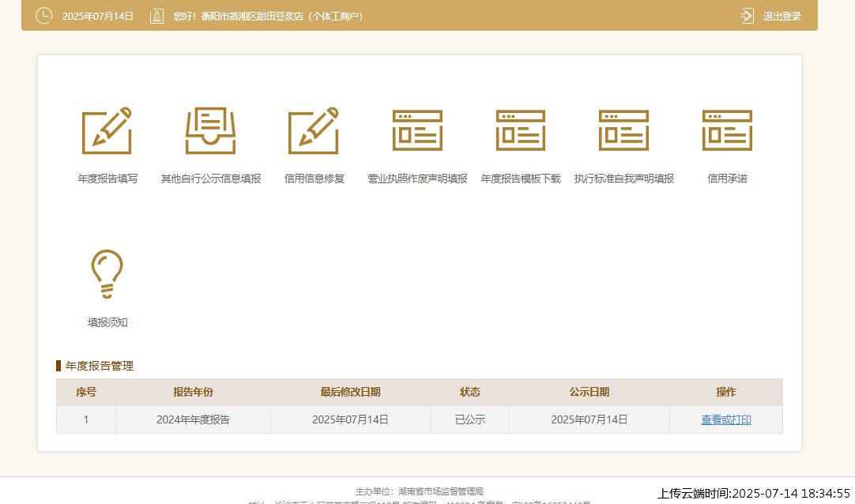
Task: Click the 年度报告填写 label
Action: (x=107, y=179)
